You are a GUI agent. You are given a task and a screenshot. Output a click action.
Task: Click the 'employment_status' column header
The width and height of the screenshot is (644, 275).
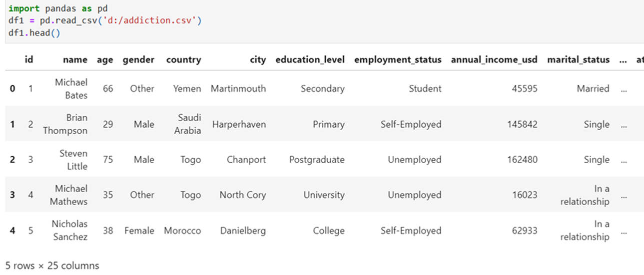click(x=398, y=60)
